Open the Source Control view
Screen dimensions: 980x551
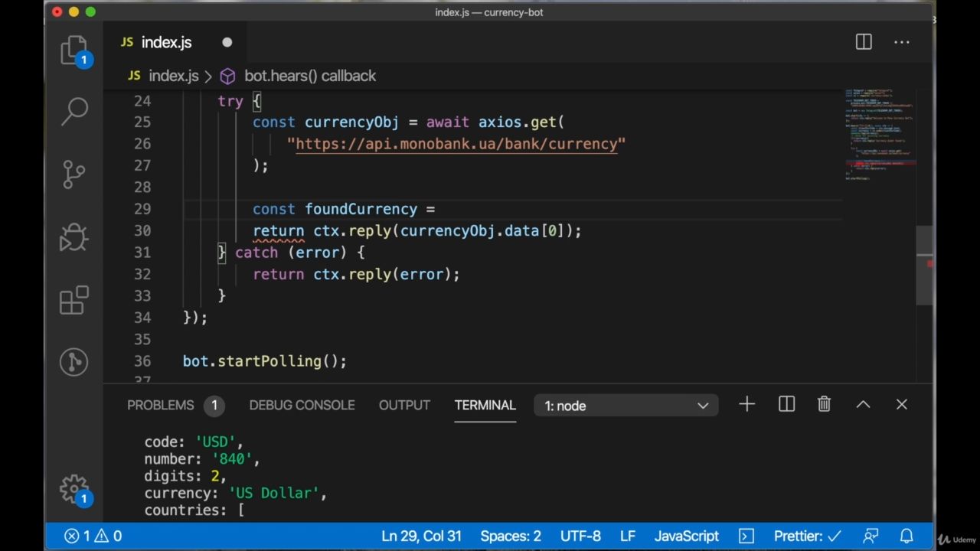click(x=74, y=174)
